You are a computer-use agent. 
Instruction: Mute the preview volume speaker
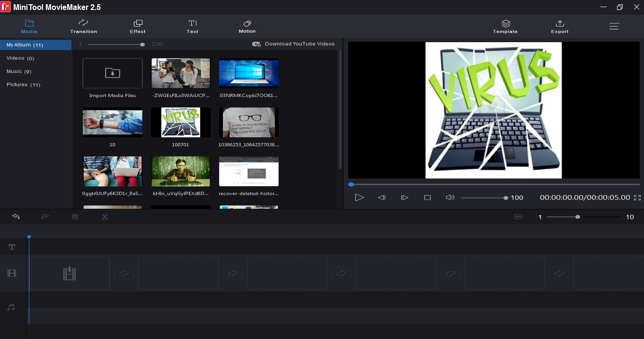(x=450, y=197)
